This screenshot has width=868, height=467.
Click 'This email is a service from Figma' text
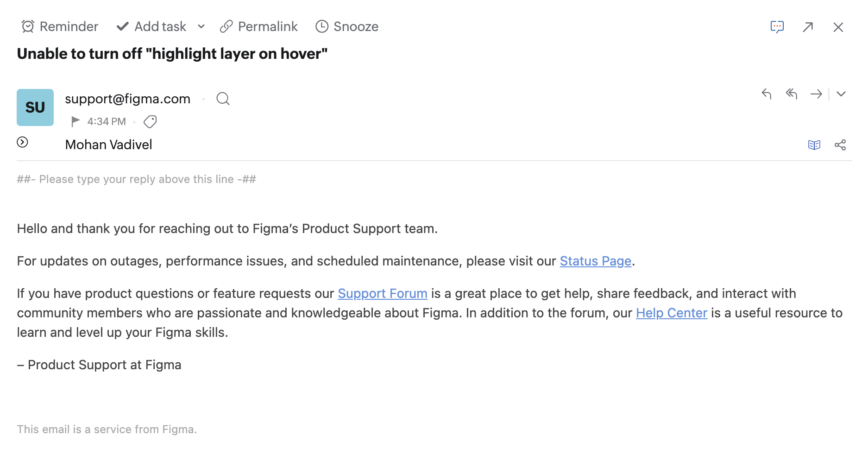pos(107,429)
